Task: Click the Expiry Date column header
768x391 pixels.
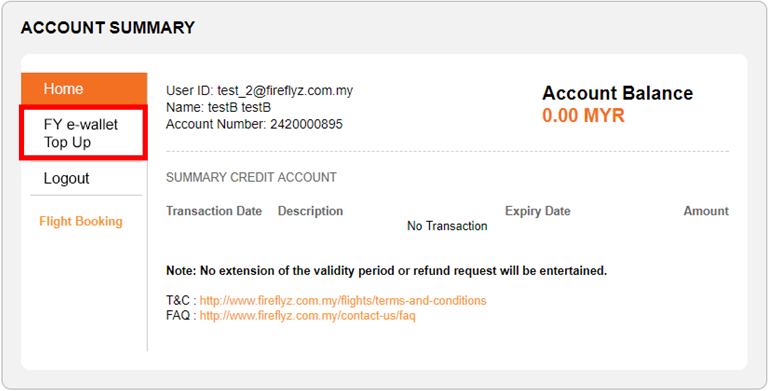Action: 538,211
